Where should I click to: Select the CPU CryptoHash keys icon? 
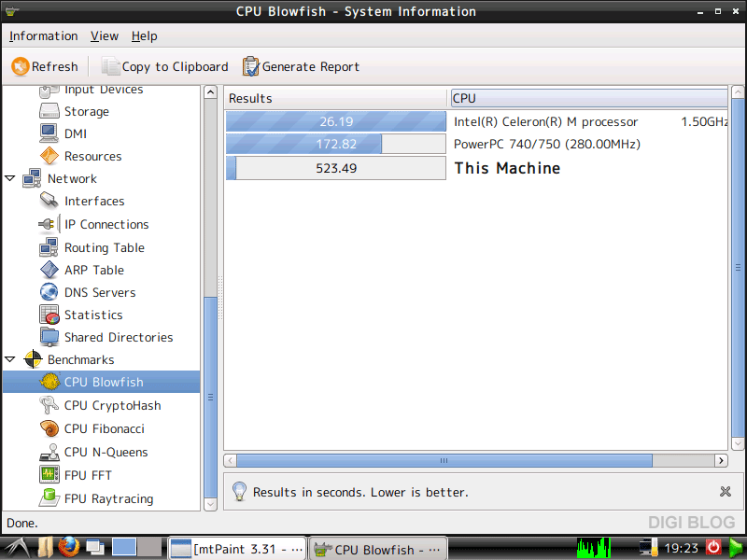pyautogui.click(x=49, y=405)
